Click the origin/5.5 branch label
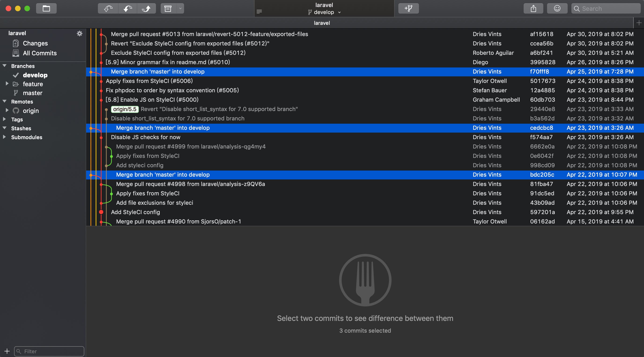This screenshot has width=644, height=357. [125, 109]
